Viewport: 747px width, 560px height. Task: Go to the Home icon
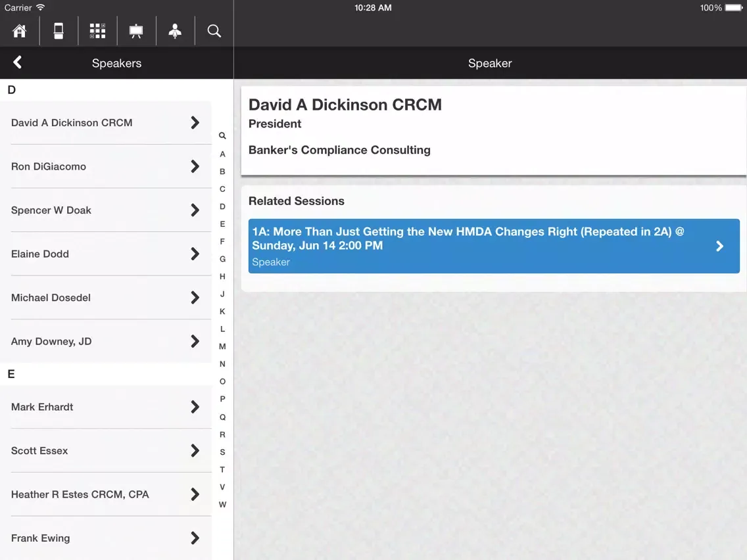tap(20, 31)
